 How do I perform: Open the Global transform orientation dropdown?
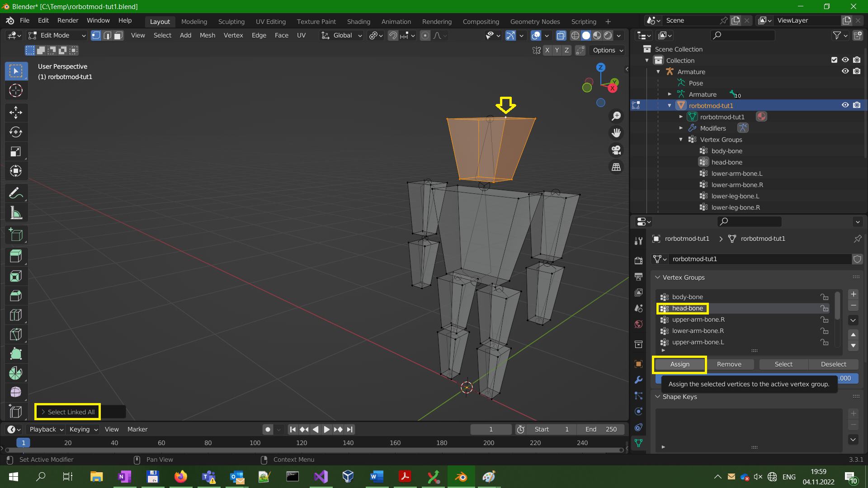point(341,35)
